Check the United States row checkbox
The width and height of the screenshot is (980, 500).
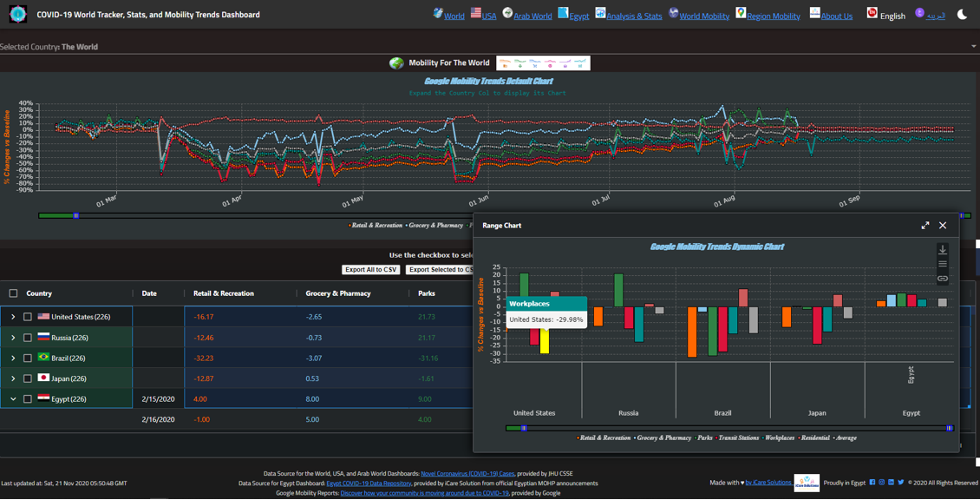point(27,317)
